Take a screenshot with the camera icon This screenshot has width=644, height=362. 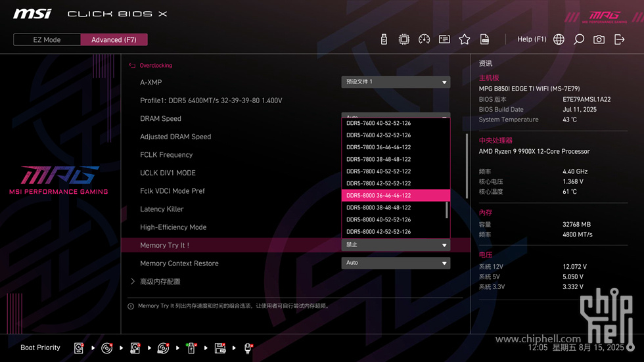point(599,39)
